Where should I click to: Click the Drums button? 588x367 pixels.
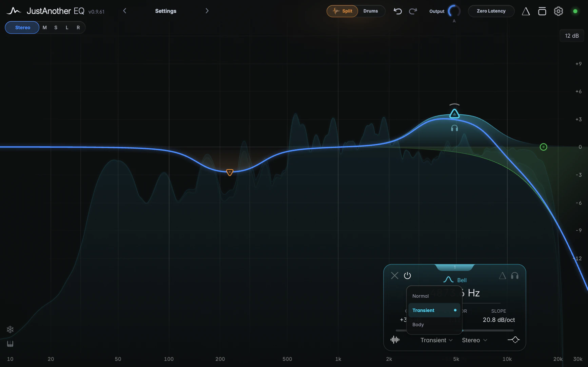click(x=371, y=11)
